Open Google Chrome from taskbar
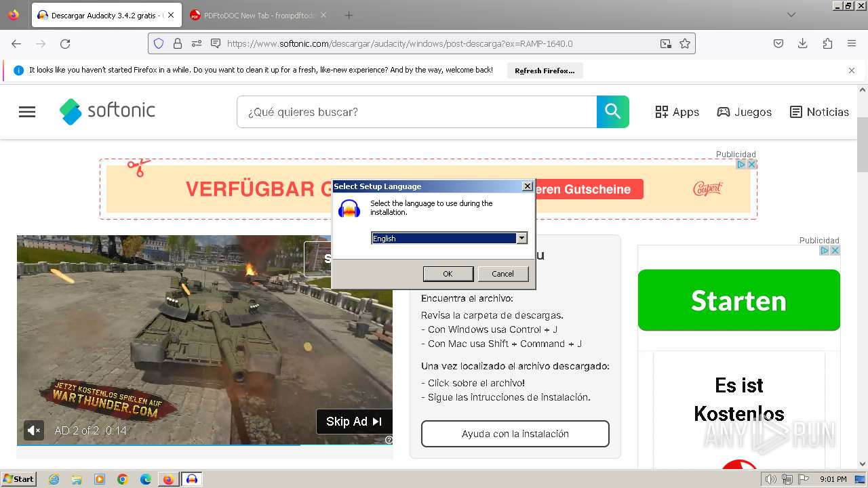This screenshot has height=488, width=868. point(123,479)
